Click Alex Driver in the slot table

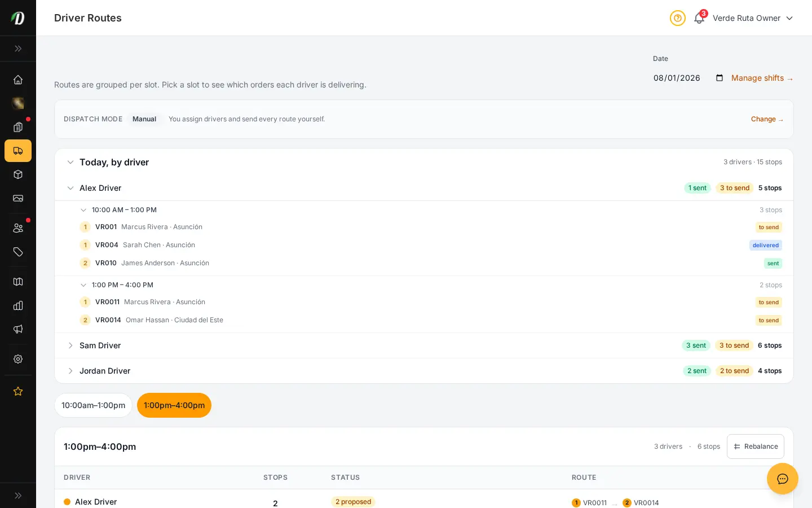96,502
